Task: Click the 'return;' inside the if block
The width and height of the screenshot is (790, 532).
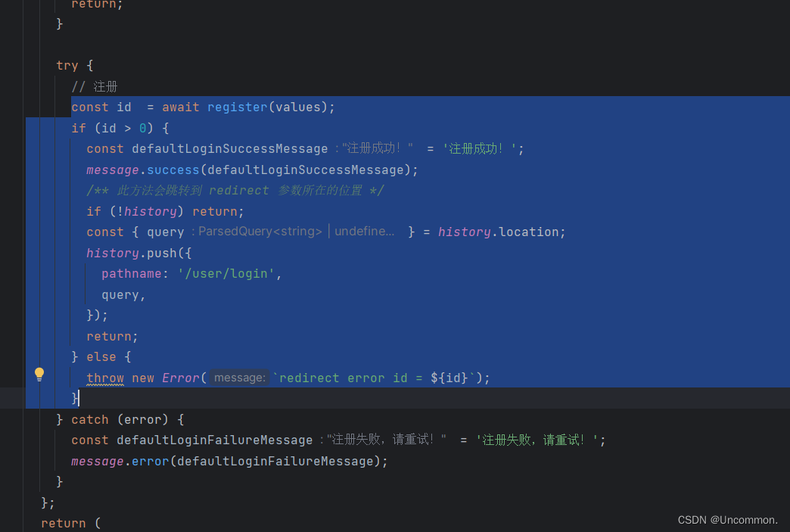Action: point(112,337)
